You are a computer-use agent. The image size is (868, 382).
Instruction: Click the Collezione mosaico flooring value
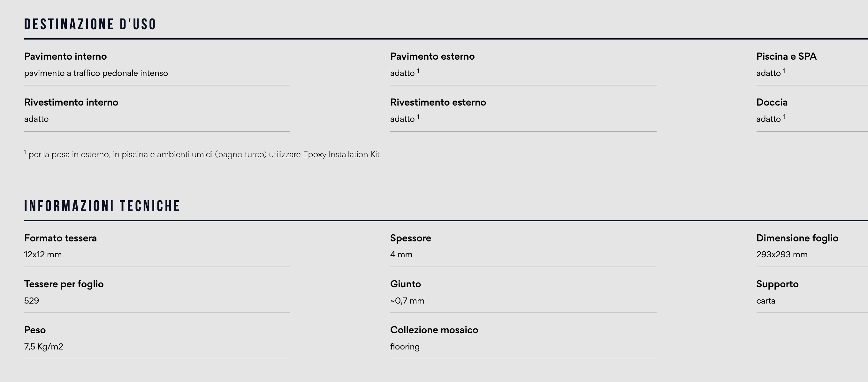pos(405,347)
